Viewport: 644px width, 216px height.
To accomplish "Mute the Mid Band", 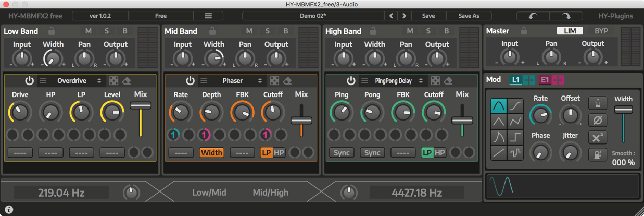I will (249, 31).
